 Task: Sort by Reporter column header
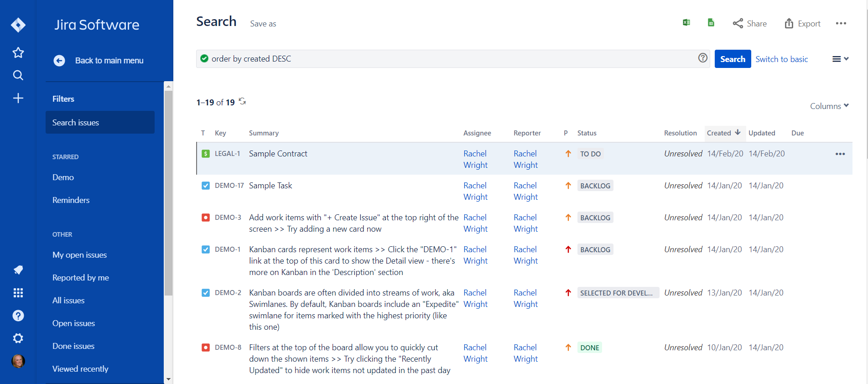click(527, 133)
